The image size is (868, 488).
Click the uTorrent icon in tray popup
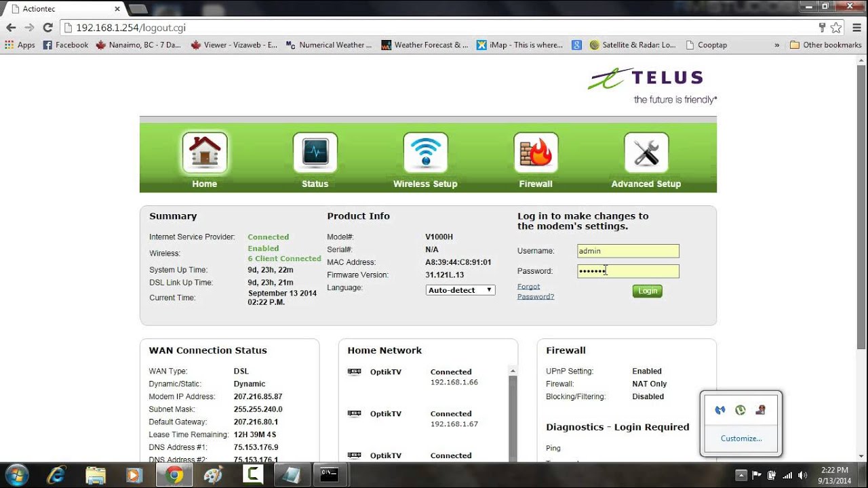click(741, 410)
